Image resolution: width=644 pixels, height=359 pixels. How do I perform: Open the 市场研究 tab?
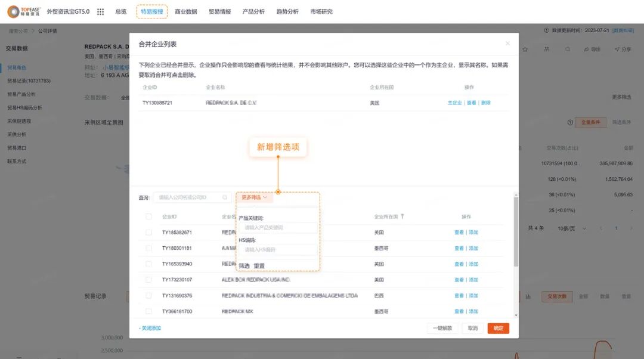321,11
